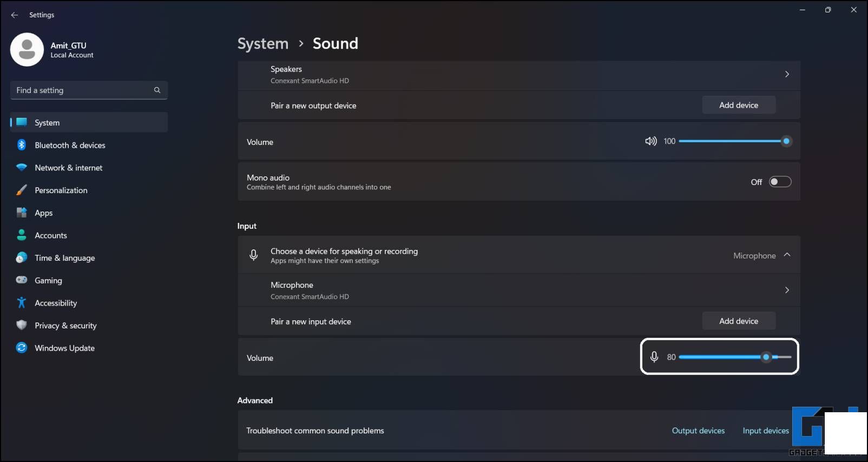The height and width of the screenshot is (462, 868).
Task: Select Gaming in sidebar
Action: coord(89,280)
